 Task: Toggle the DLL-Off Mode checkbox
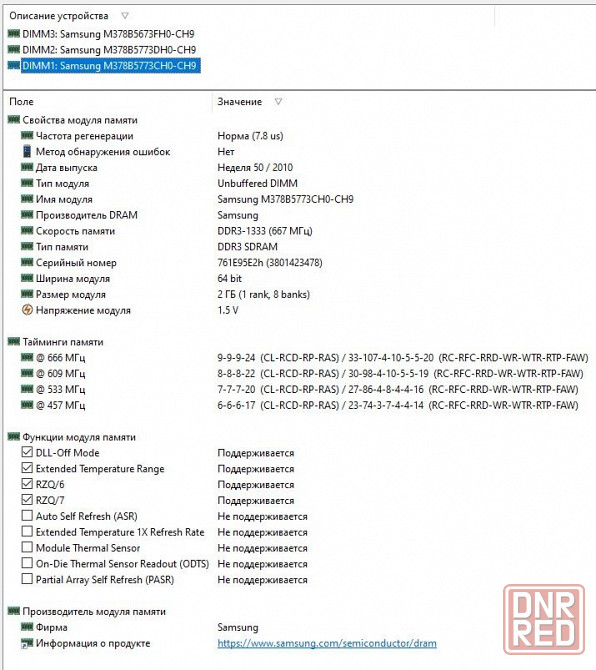coord(27,452)
